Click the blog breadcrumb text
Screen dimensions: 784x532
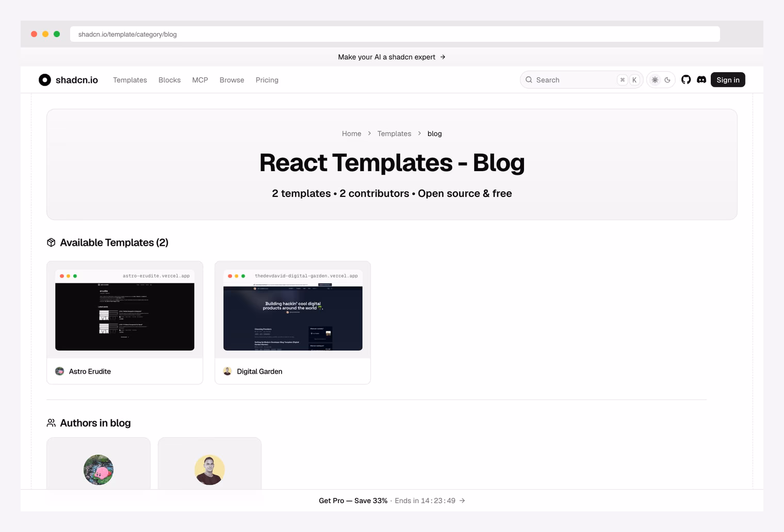click(435, 134)
